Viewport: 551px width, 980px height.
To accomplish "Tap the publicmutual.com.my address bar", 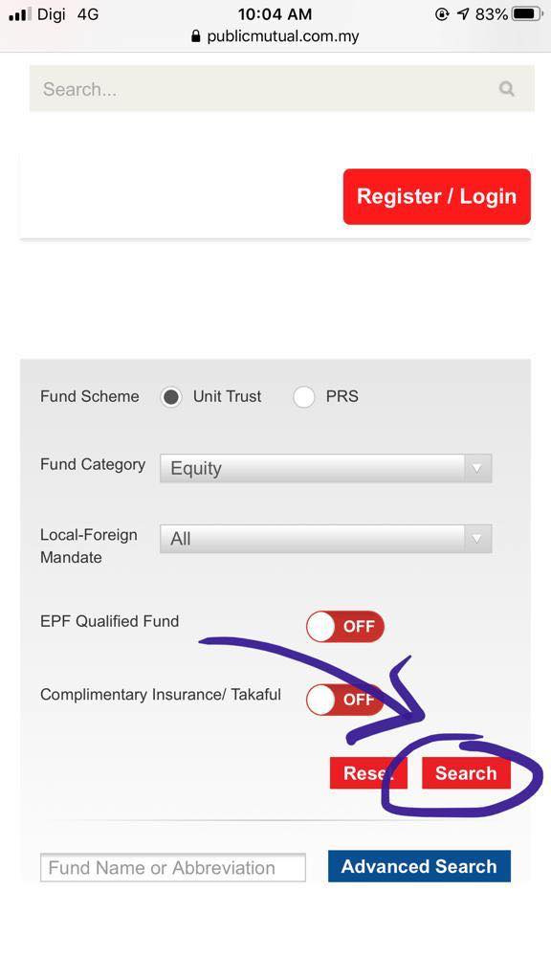I will coord(275,36).
